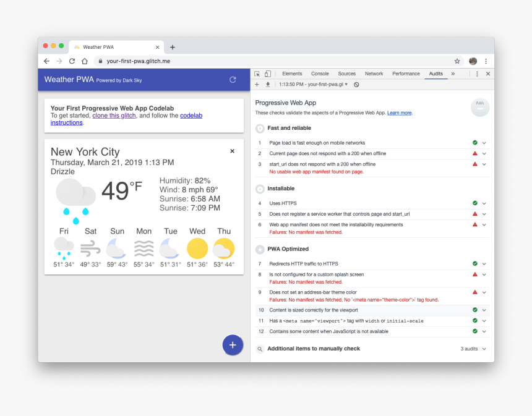Screen dimensions: 532x416
Task: Close the Weather PWA browser tab
Action: pos(157,47)
